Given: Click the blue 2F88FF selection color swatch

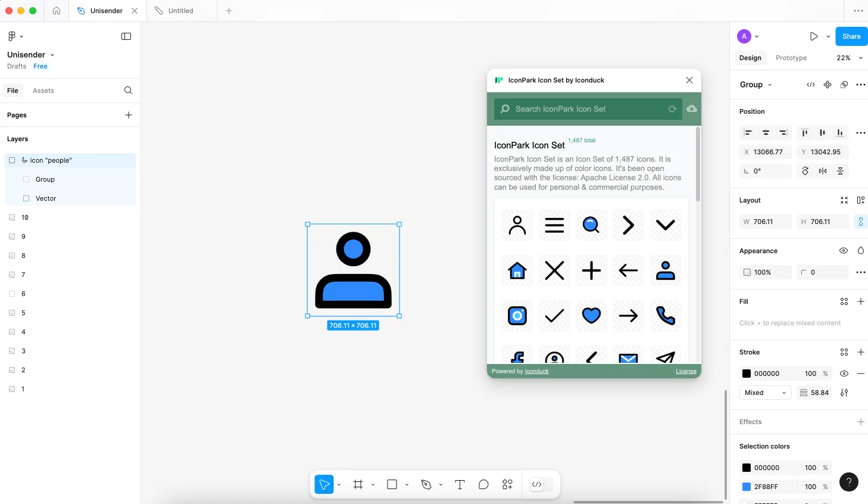Looking at the screenshot, I should 747,487.
